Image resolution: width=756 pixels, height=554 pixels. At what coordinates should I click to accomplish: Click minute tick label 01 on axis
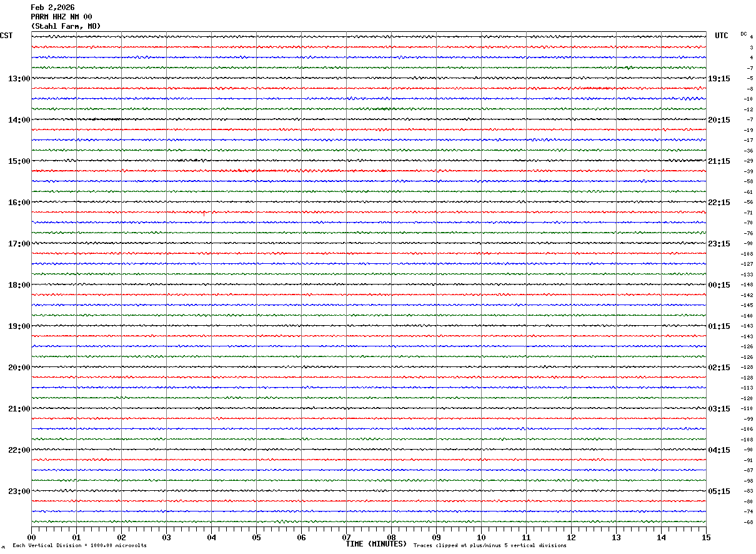[76, 538]
